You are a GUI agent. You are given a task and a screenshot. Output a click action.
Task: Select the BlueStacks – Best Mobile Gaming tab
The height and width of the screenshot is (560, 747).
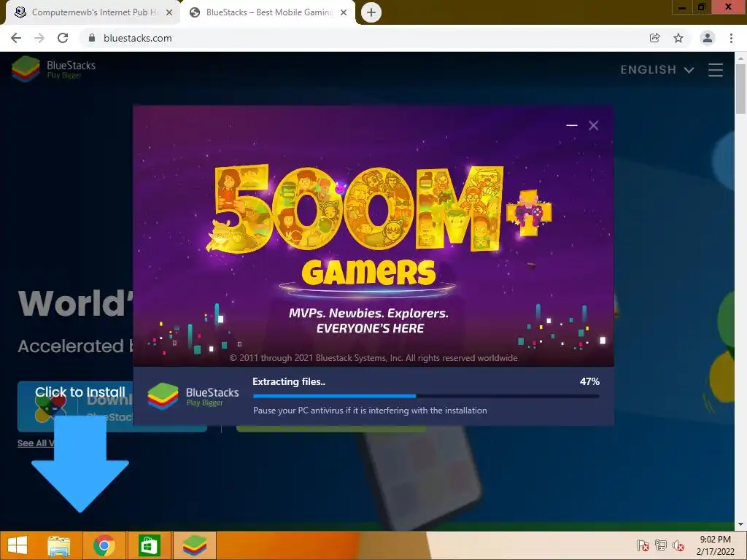coord(269,12)
